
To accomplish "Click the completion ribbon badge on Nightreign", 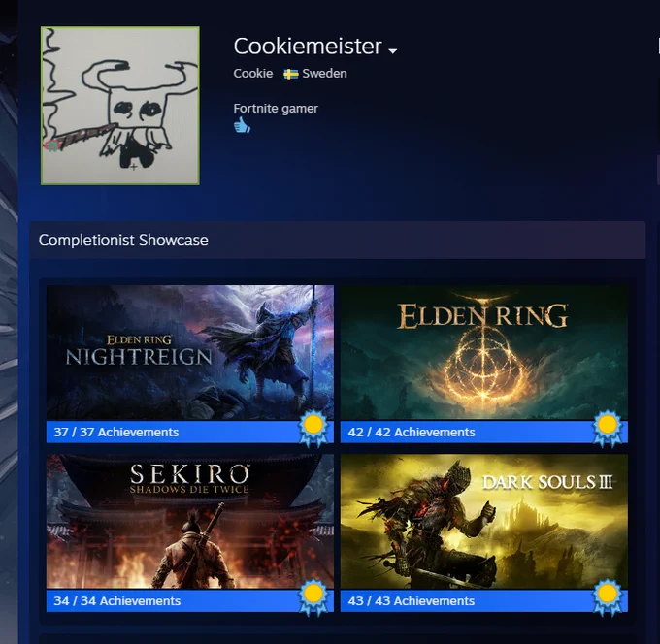I will (313, 429).
